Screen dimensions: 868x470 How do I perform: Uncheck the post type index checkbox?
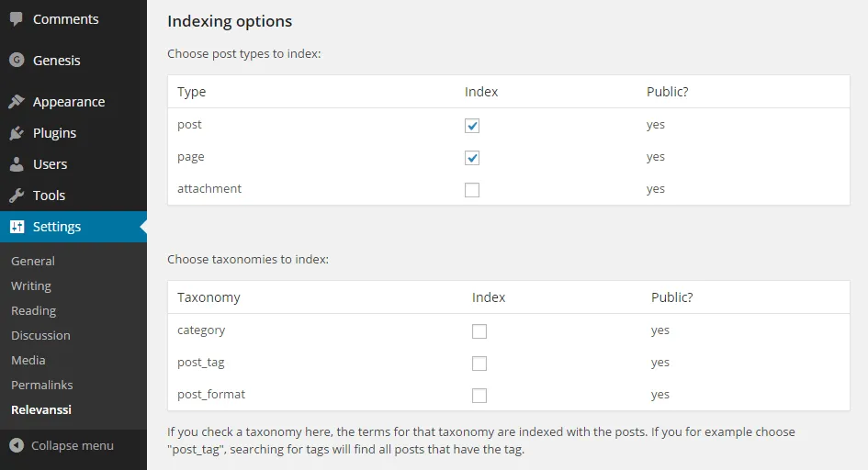point(471,126)
